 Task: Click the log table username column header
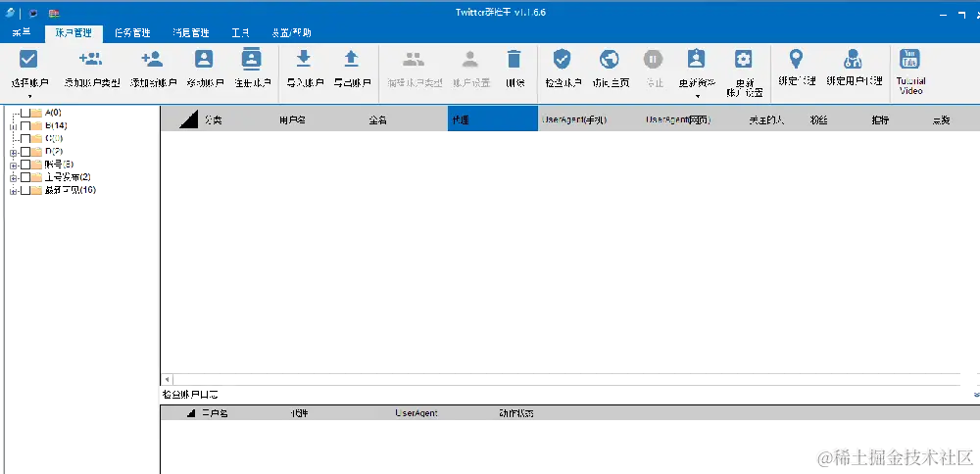pos(215,413)
